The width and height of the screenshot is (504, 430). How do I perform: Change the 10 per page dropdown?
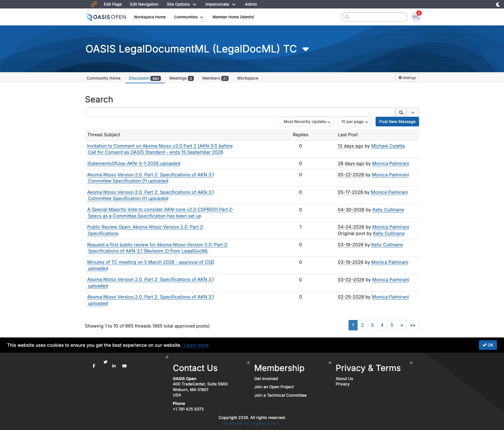[x=354, y=122]
